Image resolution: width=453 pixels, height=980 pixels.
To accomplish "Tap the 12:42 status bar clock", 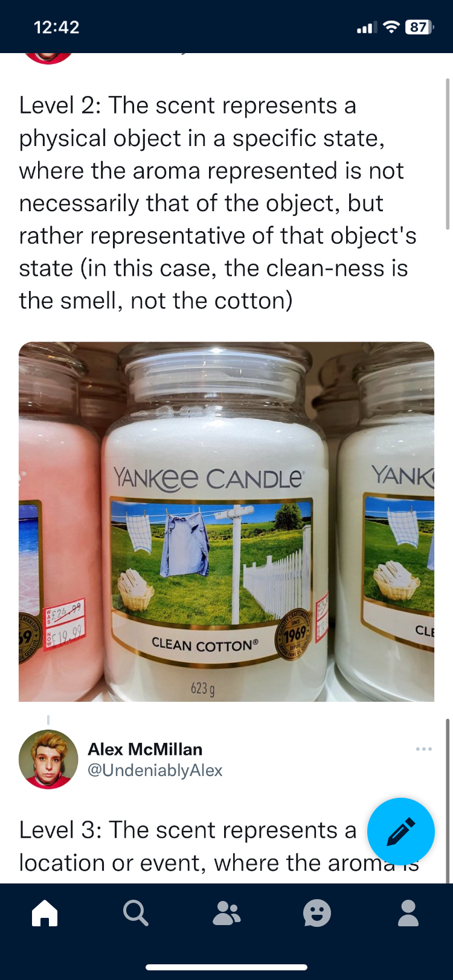I will click(x=57, y=27).
